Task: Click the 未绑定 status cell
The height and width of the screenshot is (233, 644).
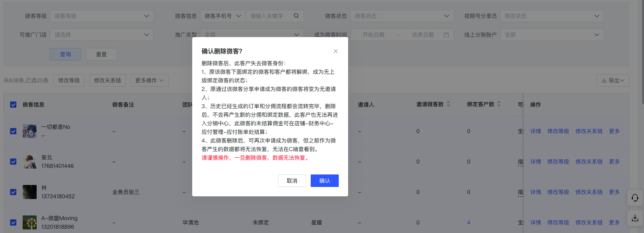Action: click(261, 222)
